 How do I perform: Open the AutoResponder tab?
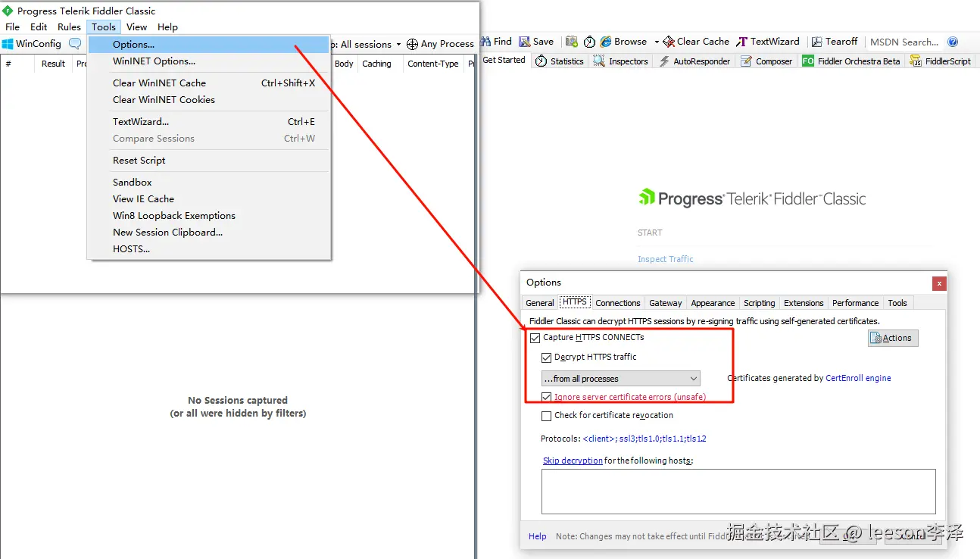pyautogui.click(x=694, y=61)
